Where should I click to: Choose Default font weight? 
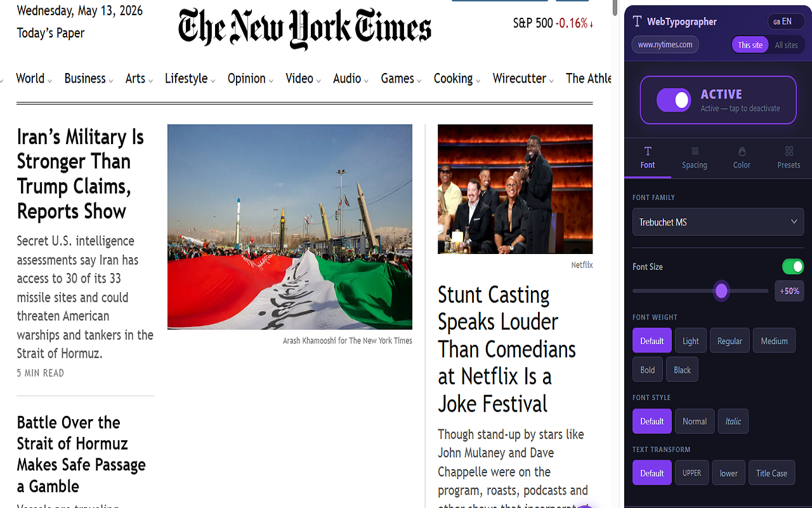pyautogui.click(x=652, y=341)
